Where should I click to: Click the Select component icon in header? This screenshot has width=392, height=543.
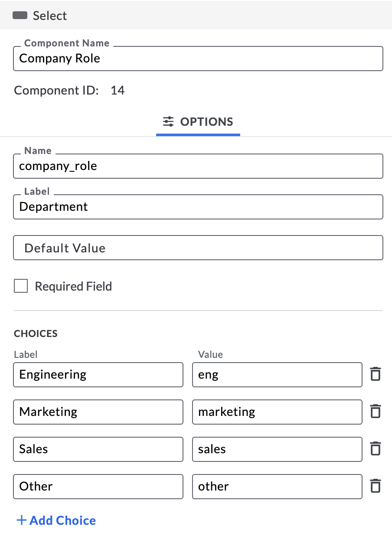tap(20, 16)
